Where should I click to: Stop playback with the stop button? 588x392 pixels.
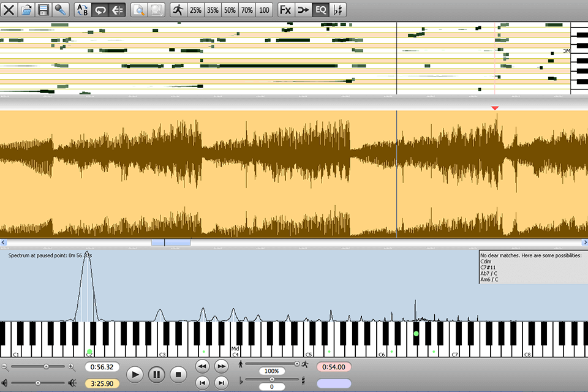click(x=178, y=374)
